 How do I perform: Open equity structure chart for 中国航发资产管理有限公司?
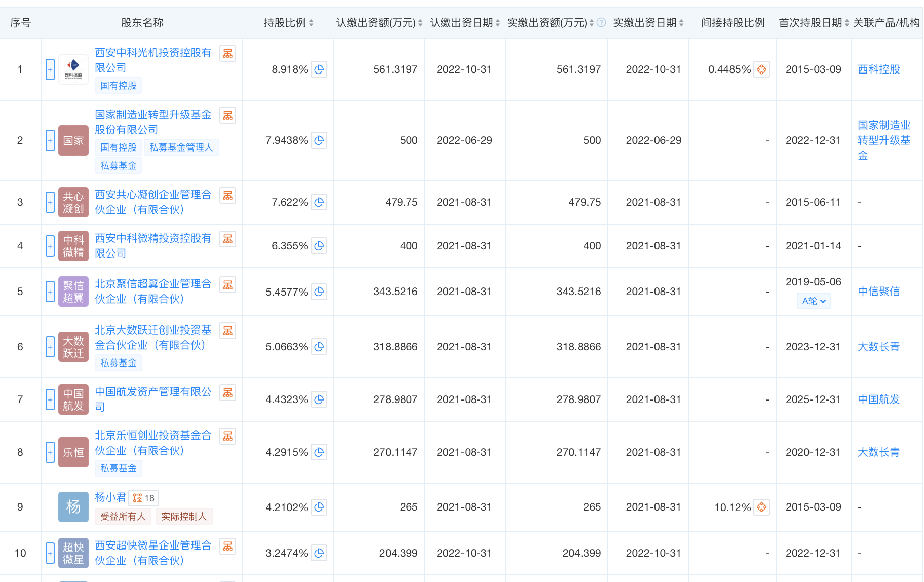(x=228, y=392)
